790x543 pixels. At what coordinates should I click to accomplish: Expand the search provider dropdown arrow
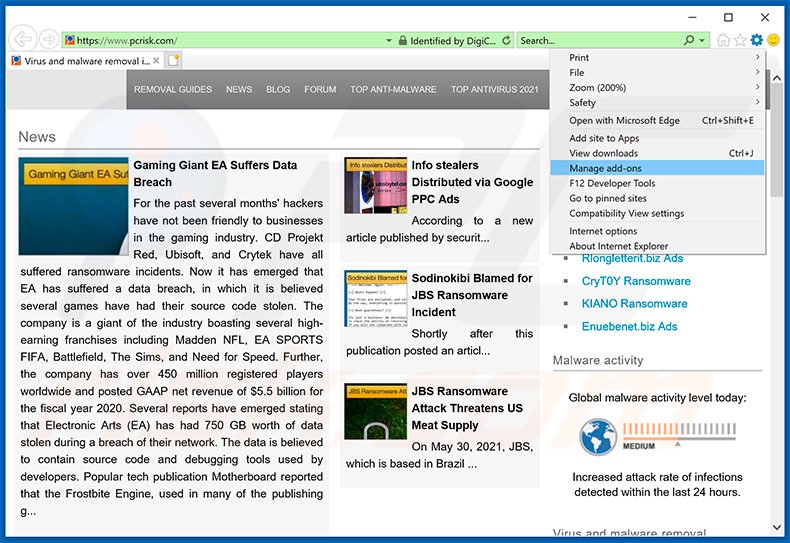[702, 41]
